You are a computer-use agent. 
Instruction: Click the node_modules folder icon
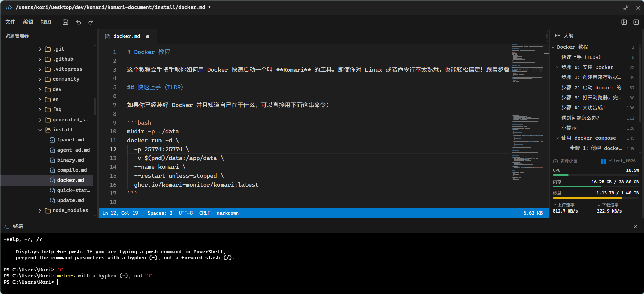point(48,210)
